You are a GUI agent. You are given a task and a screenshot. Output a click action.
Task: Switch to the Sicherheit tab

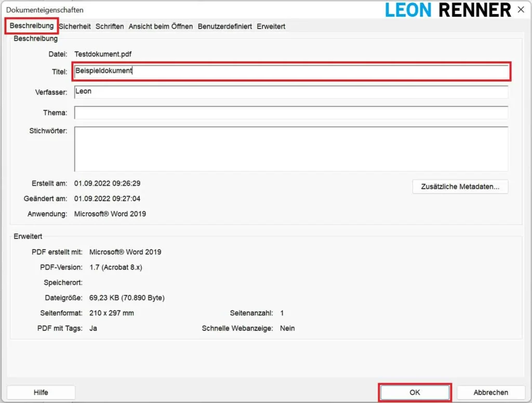(x=75, y=26)
